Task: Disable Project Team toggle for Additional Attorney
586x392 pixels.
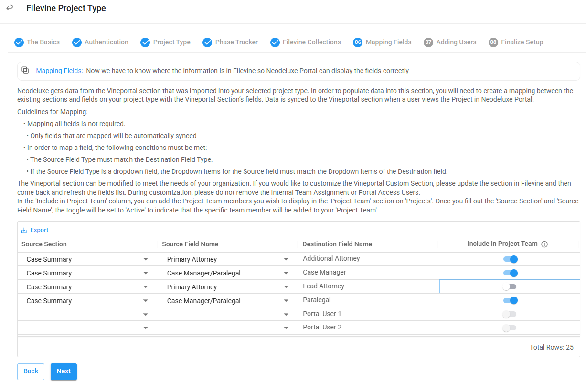Action: (510, 259)
